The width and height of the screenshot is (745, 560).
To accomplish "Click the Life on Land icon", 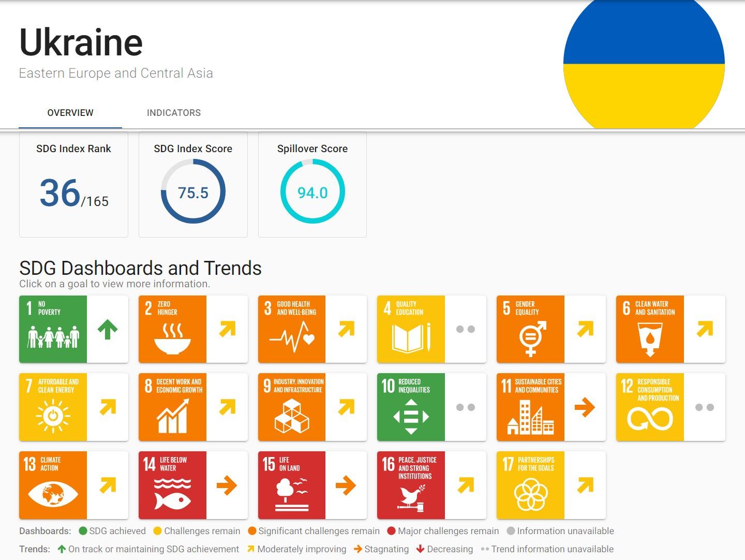I will pyautogui.click(x=292, y=485).
